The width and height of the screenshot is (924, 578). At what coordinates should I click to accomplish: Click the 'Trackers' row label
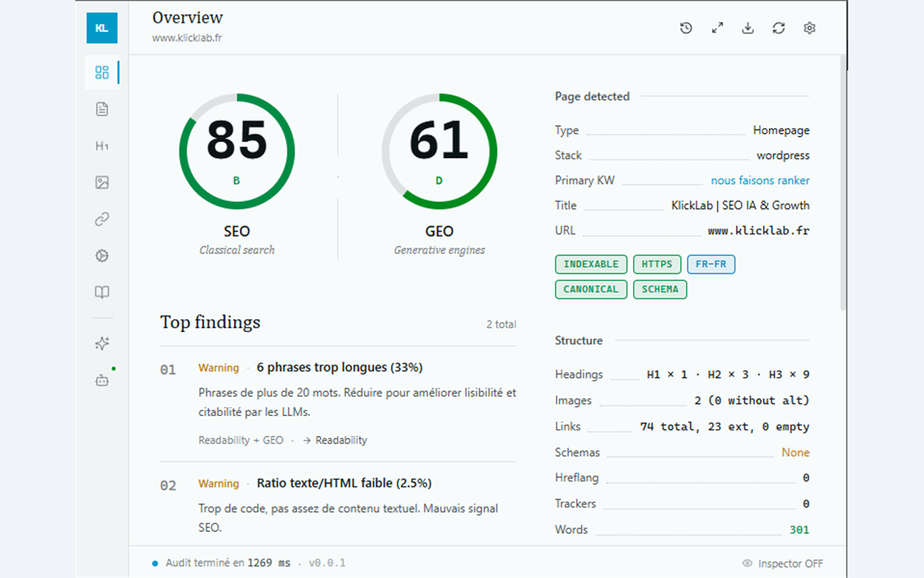tap(575, 504)
